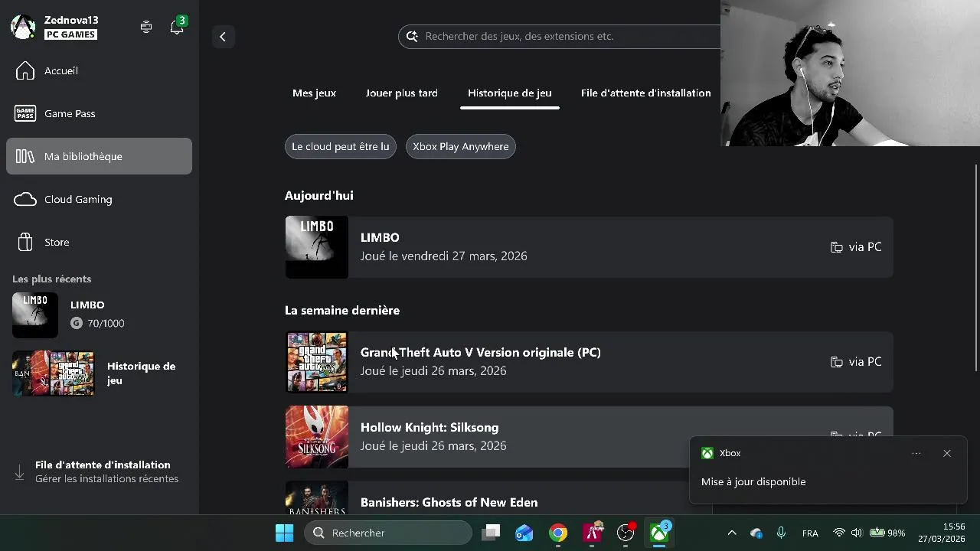The width and height of the screenshot is (980, 551).
Task: Toggle the Xbox Play Anywhere filter
Action: pyautogui.click(x=461, y=146)
